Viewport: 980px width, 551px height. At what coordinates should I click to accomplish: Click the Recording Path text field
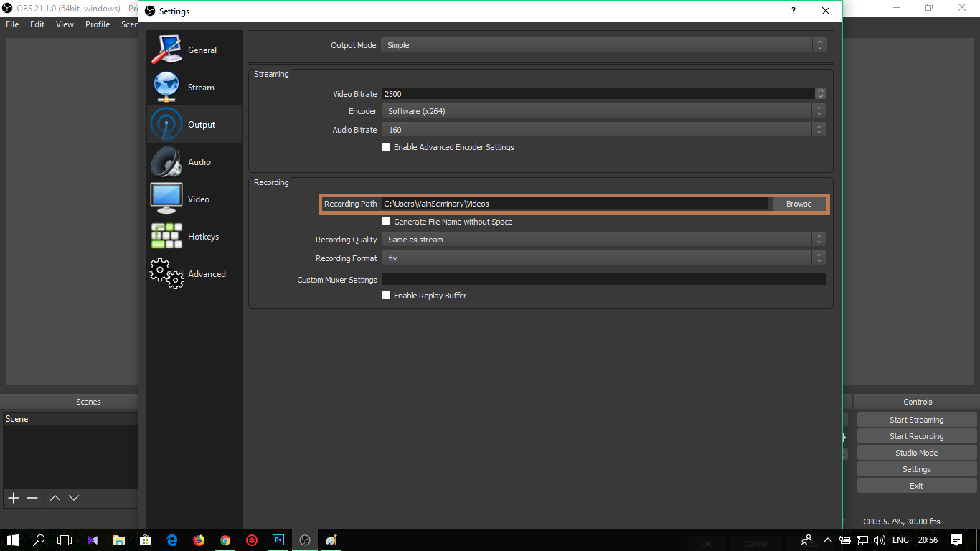click(x=575, y=204)
